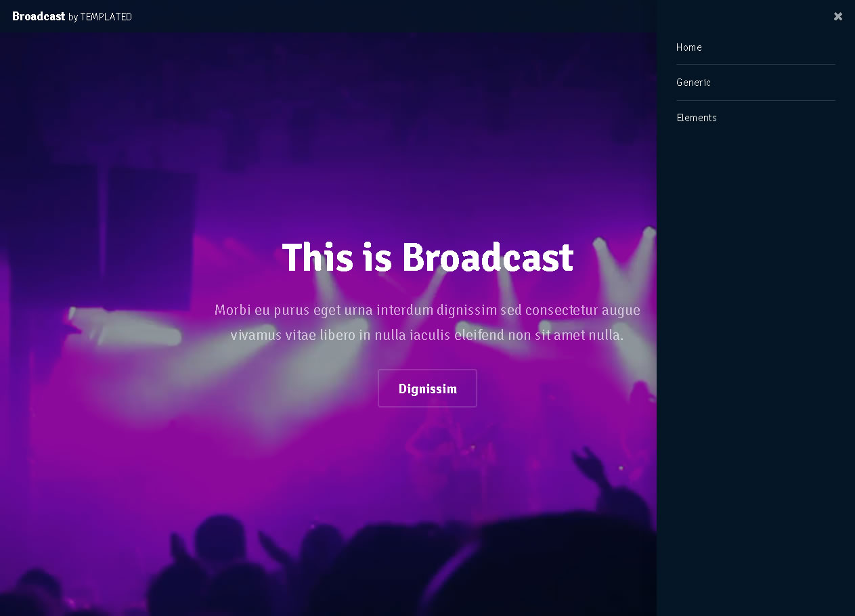Select Generic in the side menu

click(x=693, y=83)
